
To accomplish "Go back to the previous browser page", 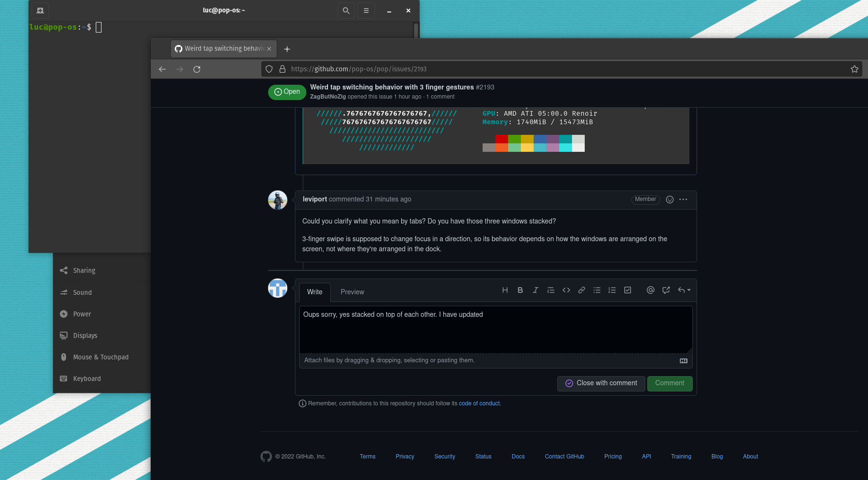I will click(162, 69).
